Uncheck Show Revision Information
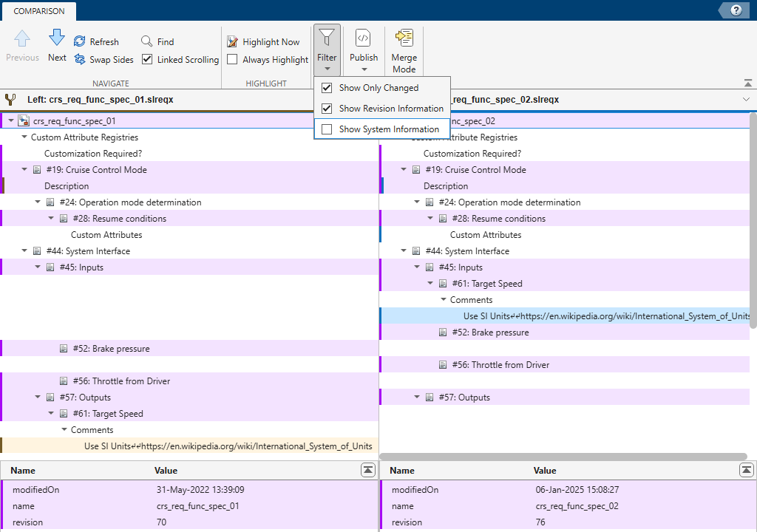The width and height of the screenshot is (757, 532). pos(327,109)
